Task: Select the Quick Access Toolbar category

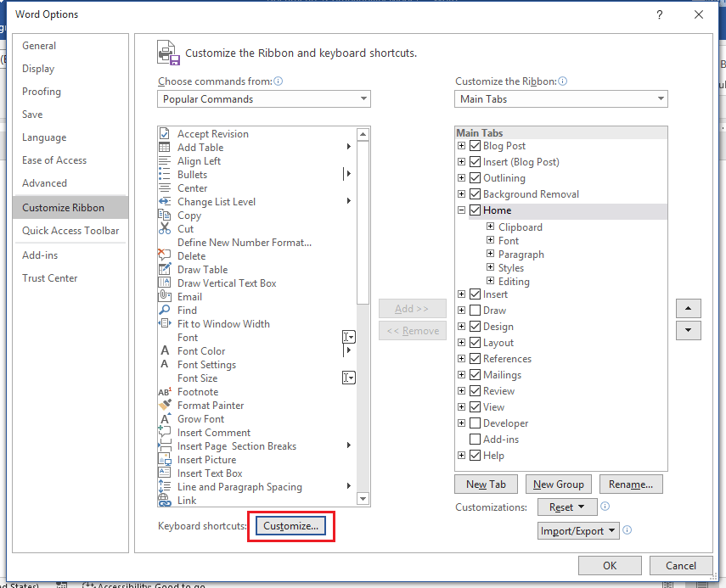Action: (x=70, y=231)
